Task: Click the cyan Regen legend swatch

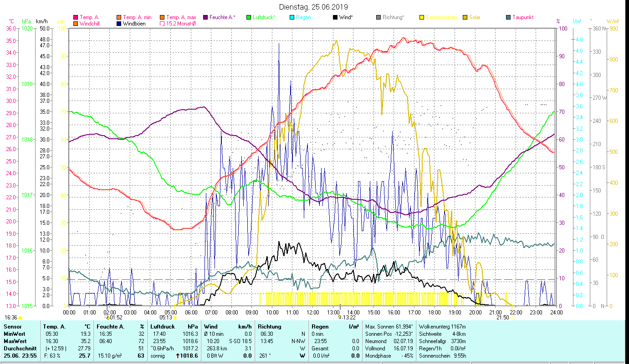Action: click(292, 18)
